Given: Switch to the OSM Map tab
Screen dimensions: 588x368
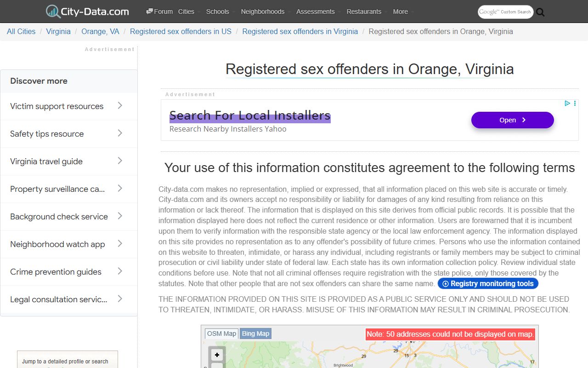Looking at the screenshot, I should pos(221,333).
